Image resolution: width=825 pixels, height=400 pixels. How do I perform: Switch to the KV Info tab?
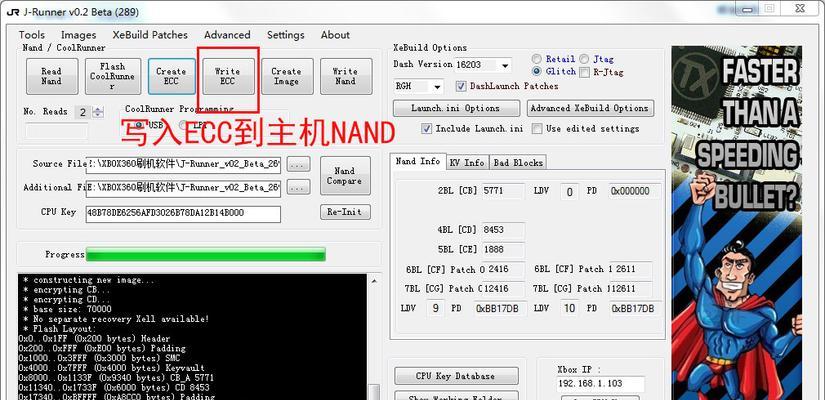pos(467,163)
